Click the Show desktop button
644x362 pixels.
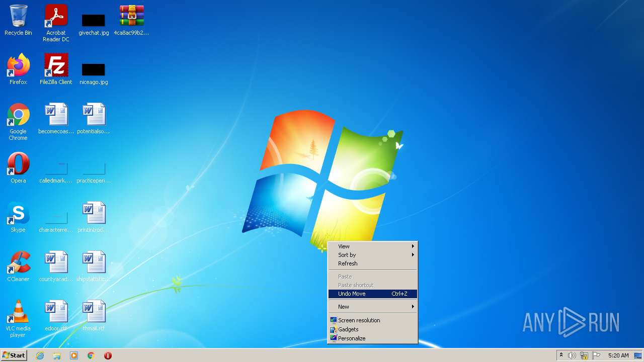coord(639,355)
